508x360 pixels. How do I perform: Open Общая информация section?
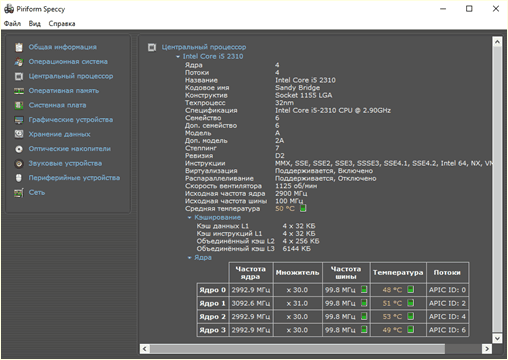click(x=62, y=47)
